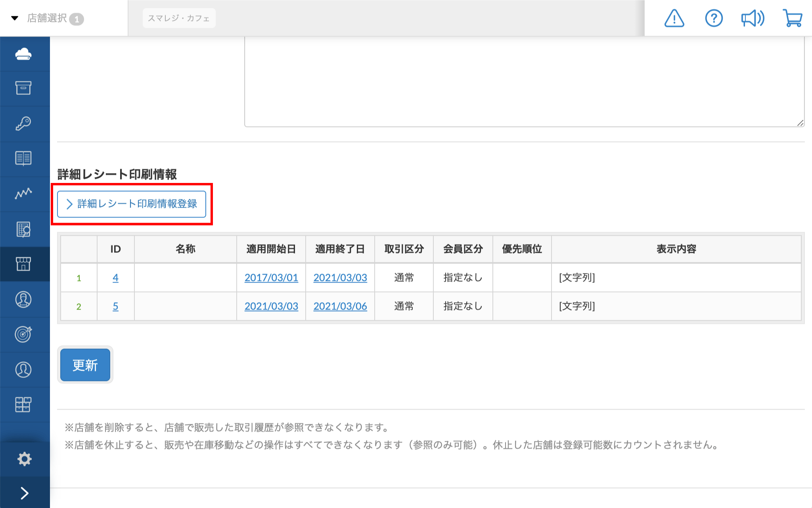This screenshot has height=508, width=812.
Task: Open the archive box sidebar icon
Action: [23, 88]
